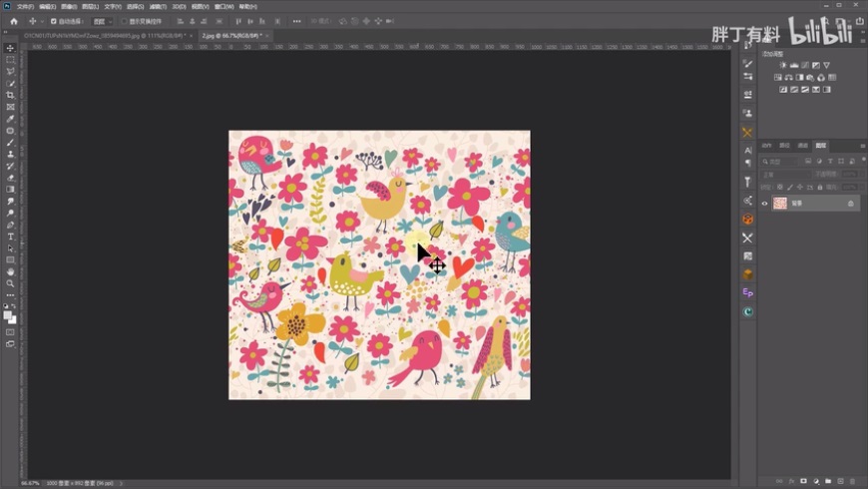Viewport: 868px width, 489px height.
Task: Toggle lock transparent pixels
Action: coord(779,188)
